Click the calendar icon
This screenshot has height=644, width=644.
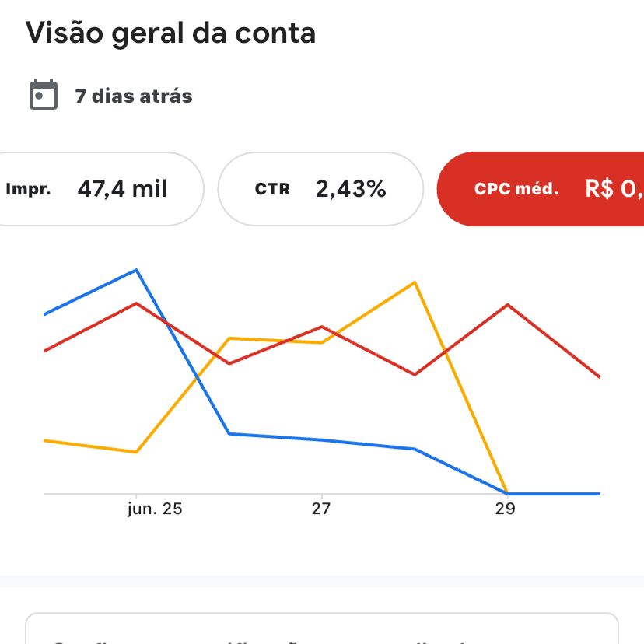[x=44, y=95]
